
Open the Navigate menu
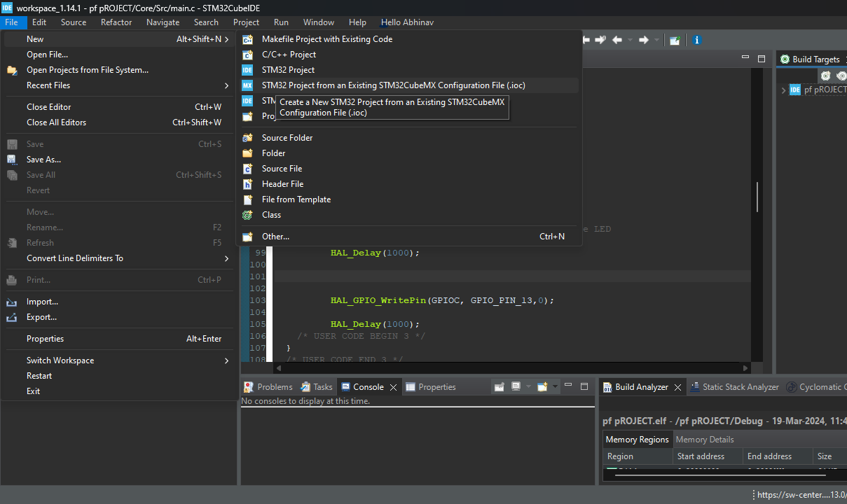click(163, 22)
